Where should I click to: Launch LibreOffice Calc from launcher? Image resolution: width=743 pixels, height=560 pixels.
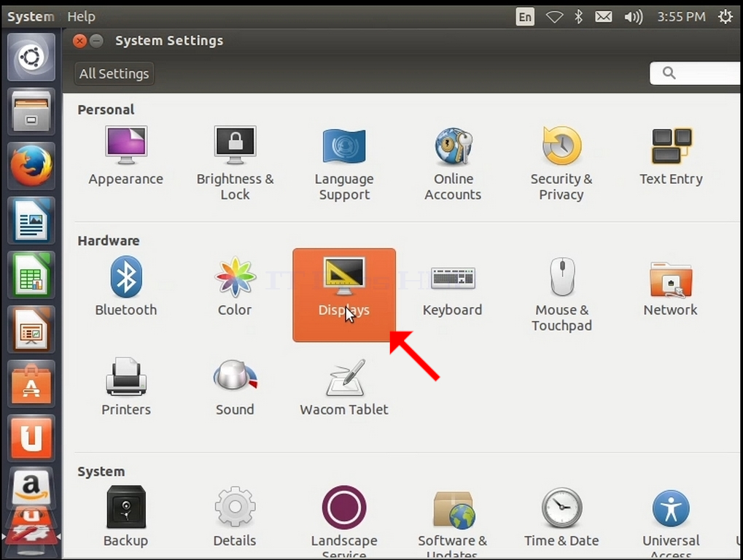[31, 276]
